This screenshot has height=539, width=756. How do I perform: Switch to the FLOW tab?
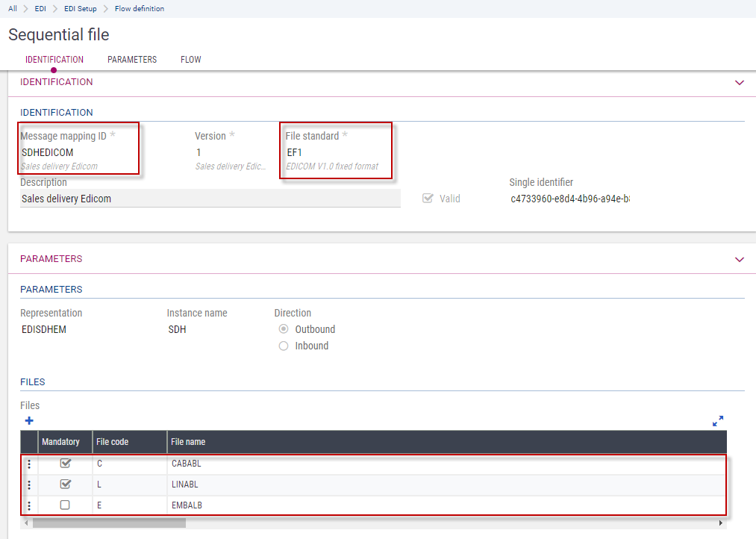tap(190, 60)
